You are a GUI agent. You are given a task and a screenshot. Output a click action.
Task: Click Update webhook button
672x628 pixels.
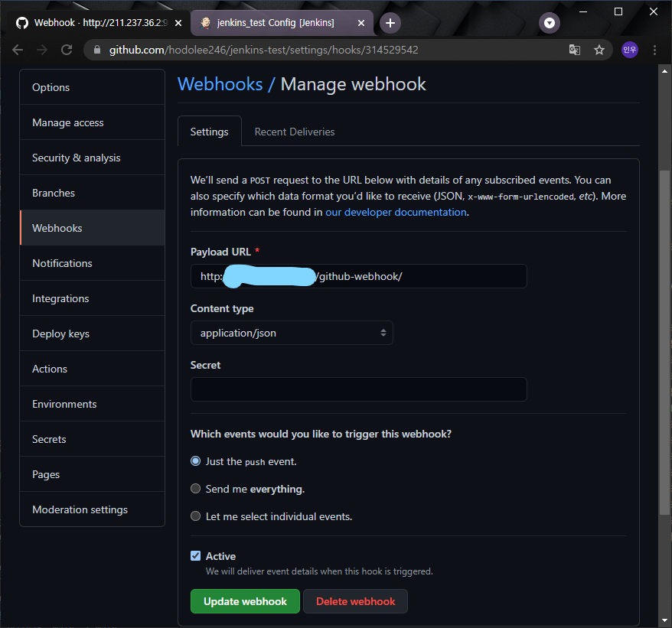click(x=245, y=601)
